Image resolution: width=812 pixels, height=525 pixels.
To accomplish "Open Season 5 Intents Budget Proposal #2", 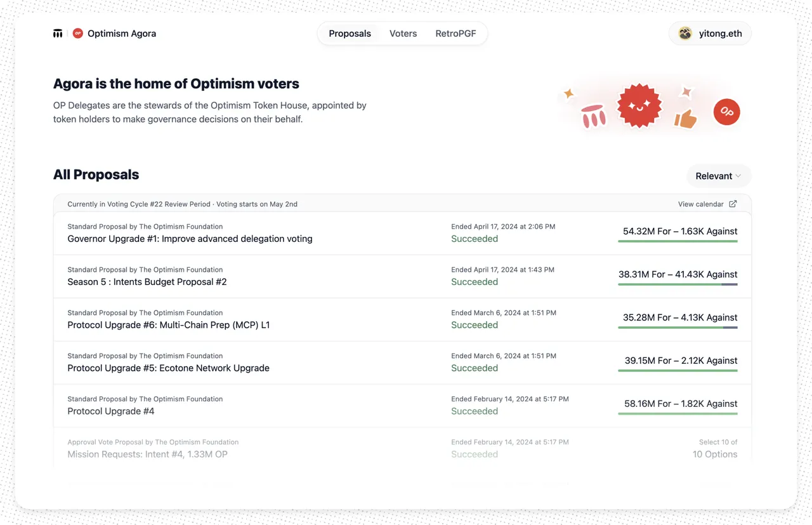I will 147,282.
